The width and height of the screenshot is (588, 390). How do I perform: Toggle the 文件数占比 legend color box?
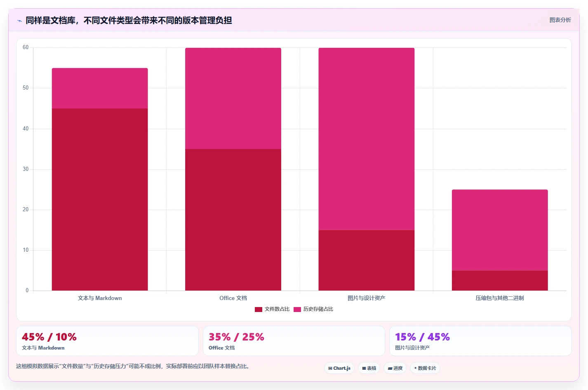pos(259,310)
